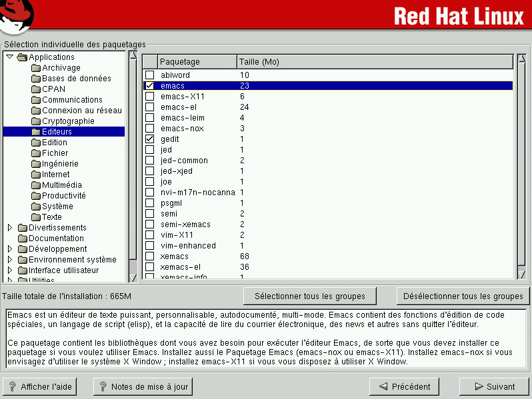Screen dimensions: 532x399
Task: Expand the Développement category
Action: [x=9, y=249]
